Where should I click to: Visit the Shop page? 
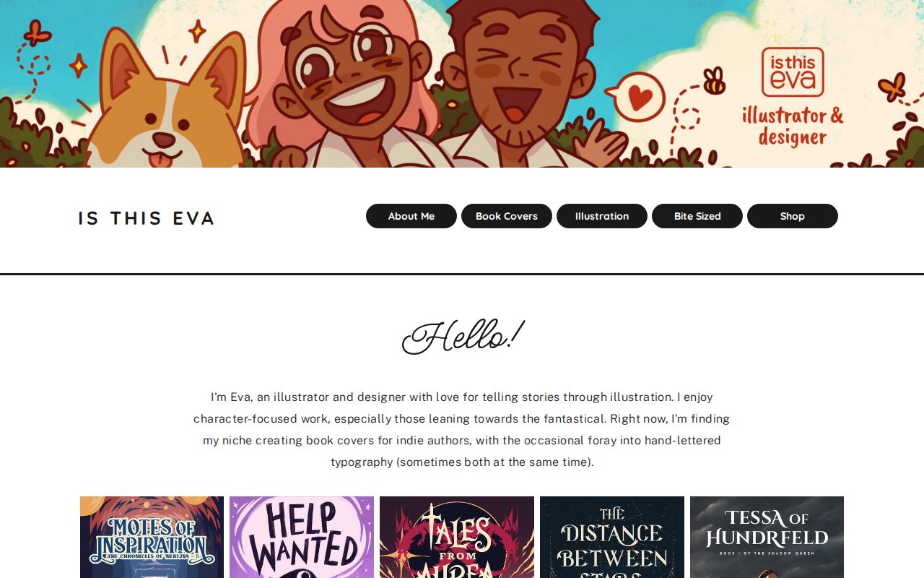click(793, 216)
